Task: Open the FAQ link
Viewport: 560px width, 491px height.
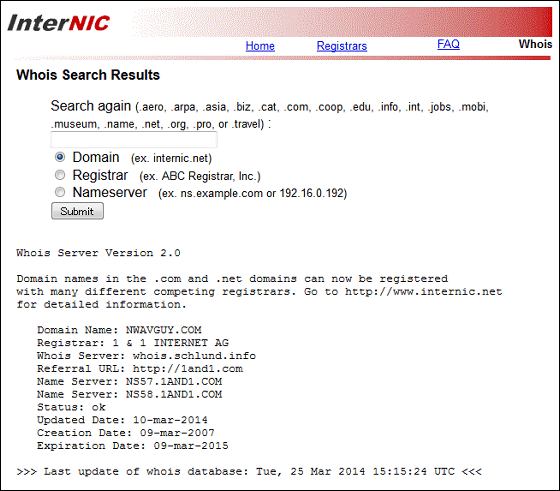Action: click(448, 44)
